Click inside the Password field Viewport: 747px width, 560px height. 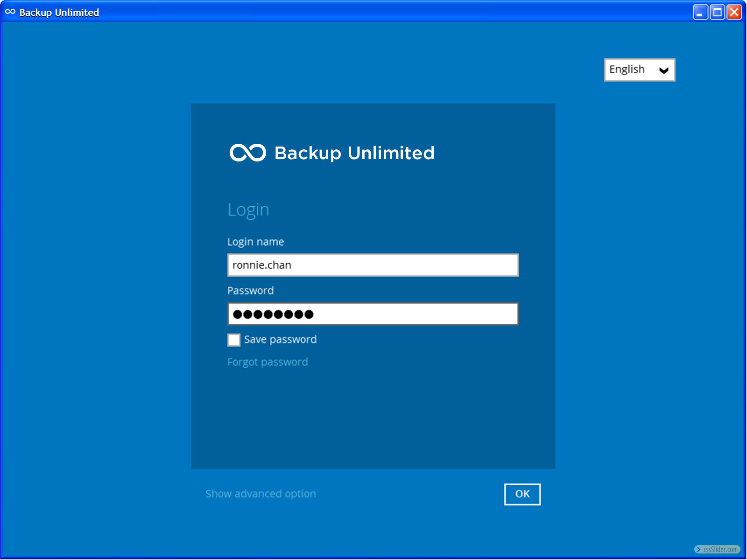373,314
